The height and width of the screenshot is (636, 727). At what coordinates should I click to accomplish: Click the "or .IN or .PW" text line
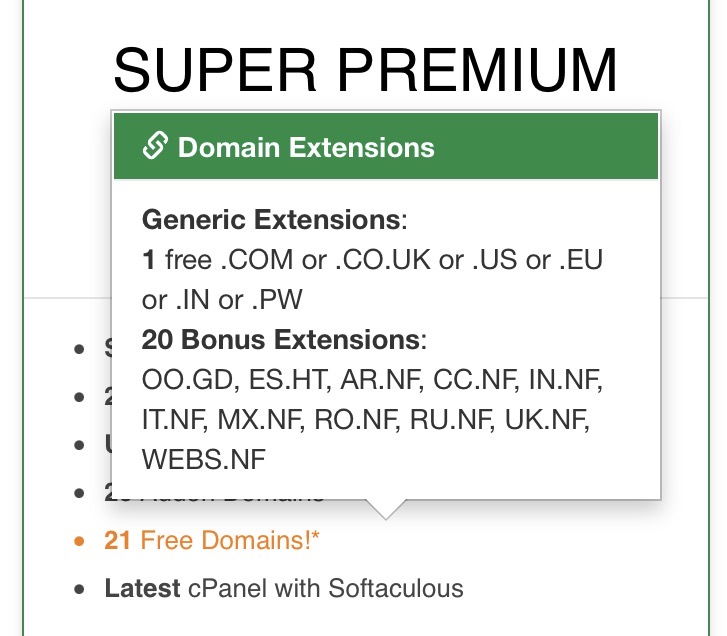click(222, 300)
